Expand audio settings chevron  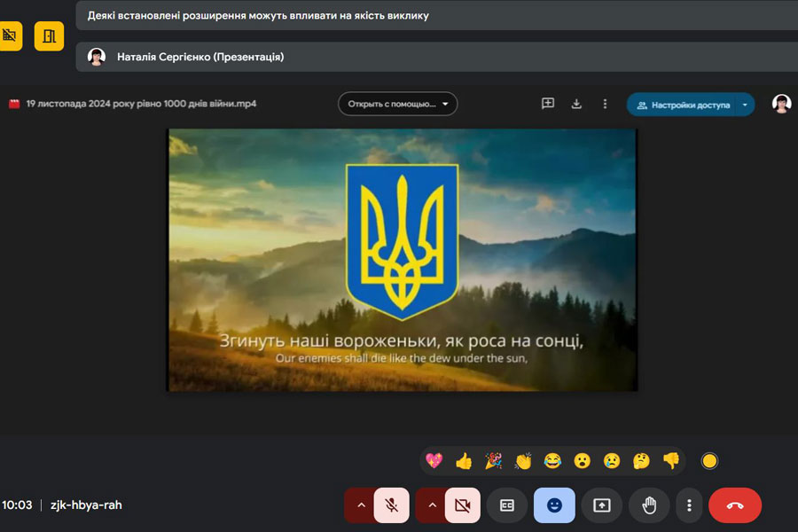tap(361, 505)
